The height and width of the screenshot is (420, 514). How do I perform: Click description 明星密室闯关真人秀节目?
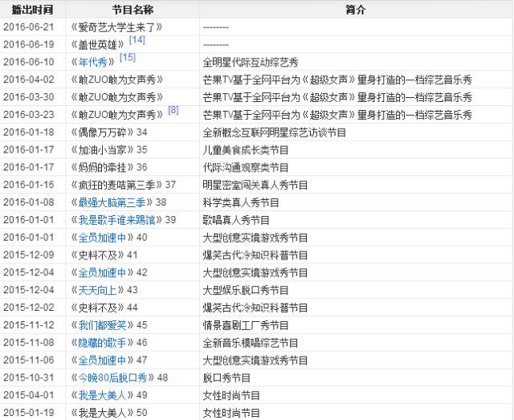click(255, 185)
